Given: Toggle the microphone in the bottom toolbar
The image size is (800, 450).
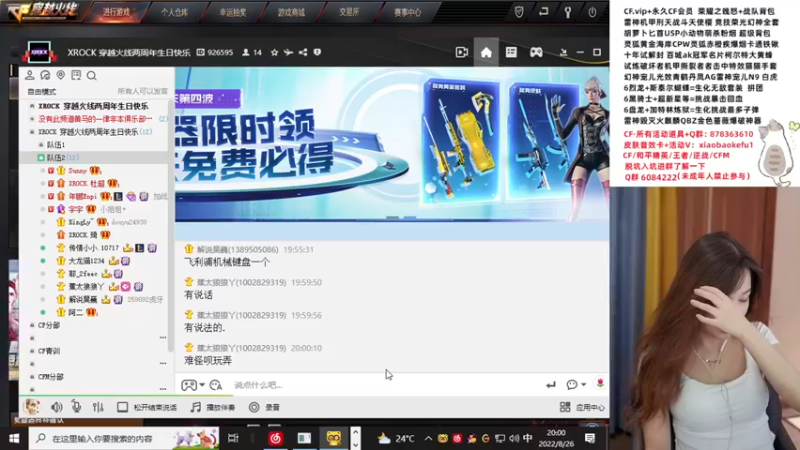Looking at the screenshot, I should pos(77,407).
